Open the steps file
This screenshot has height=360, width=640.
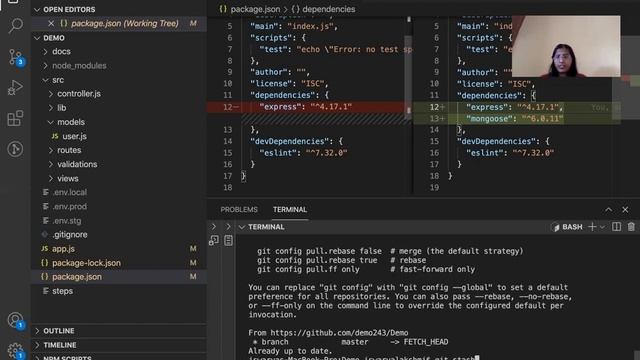click(x=62, y=291)
